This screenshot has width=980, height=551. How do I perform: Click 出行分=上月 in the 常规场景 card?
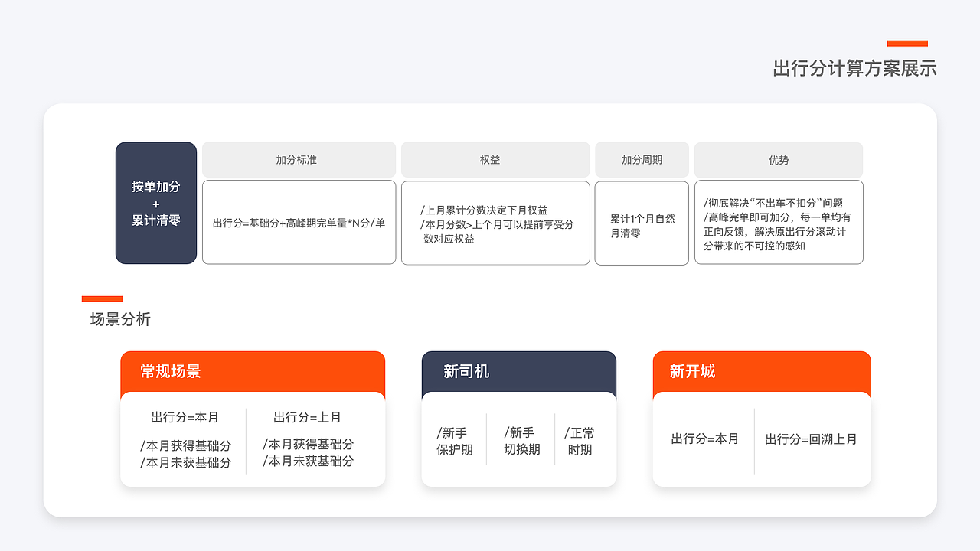[307, 417]
